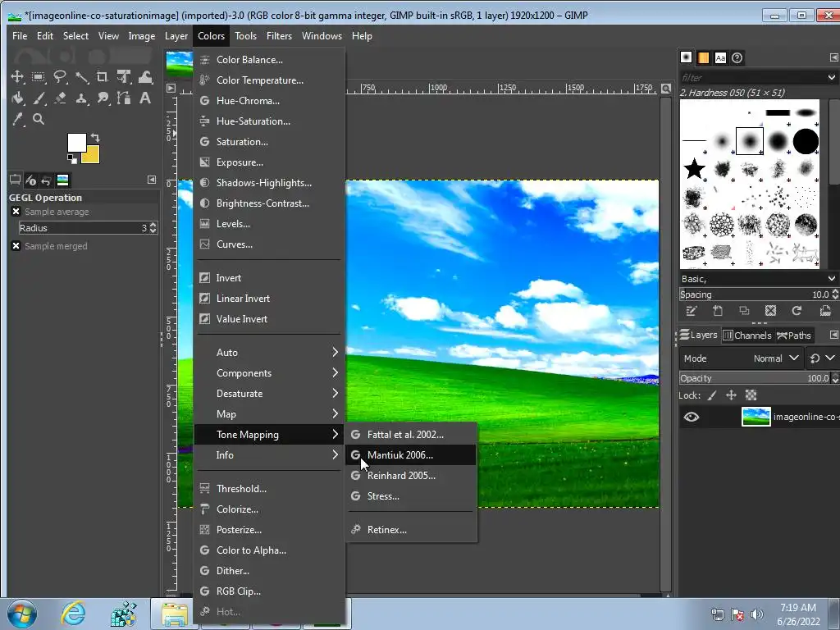840x630 pixels.
Task: Select the Paintbrush tool
Action: point(39,98)
